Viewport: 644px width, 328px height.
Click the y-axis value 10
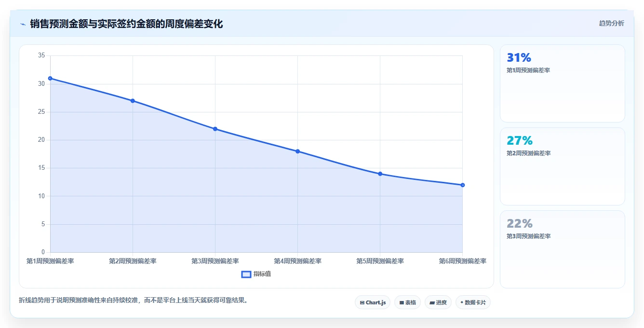point(41,196)
